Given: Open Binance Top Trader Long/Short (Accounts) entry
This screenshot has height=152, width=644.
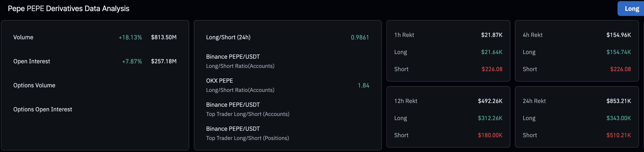Looking at the screenshot, I should point(247,109).
